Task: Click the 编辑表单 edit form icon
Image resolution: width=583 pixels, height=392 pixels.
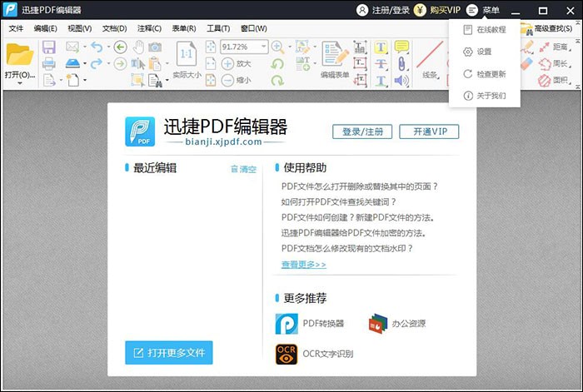Action: (x=335, y=54)
